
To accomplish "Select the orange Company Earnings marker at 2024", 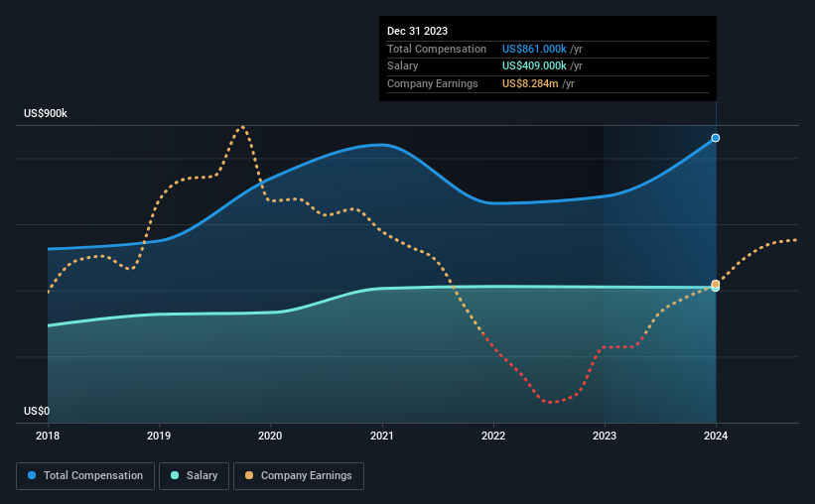I will [x=716, y=284].
